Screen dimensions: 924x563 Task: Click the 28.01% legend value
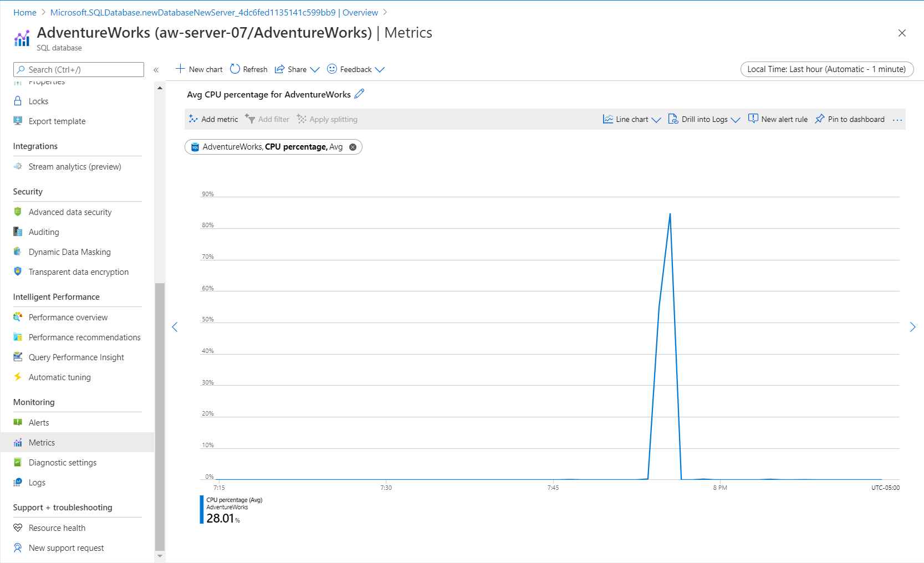coord(223,518)
